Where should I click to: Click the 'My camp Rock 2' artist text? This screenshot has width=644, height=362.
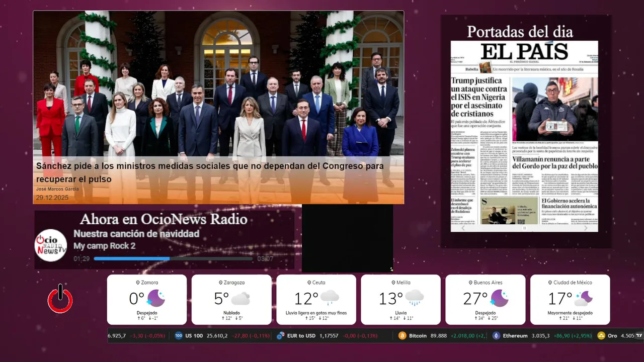[104, 246]
